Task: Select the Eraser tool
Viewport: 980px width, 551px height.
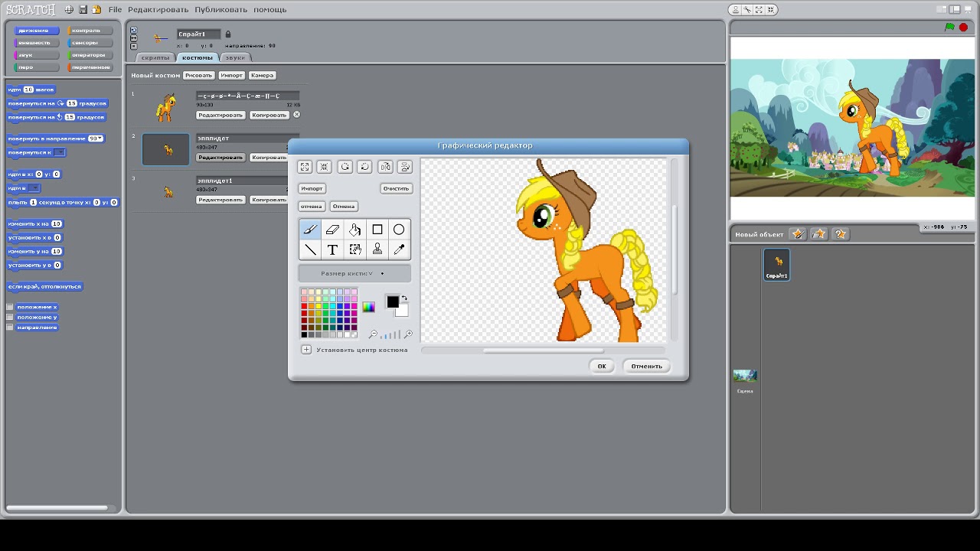Action: [x=332, y=230]
